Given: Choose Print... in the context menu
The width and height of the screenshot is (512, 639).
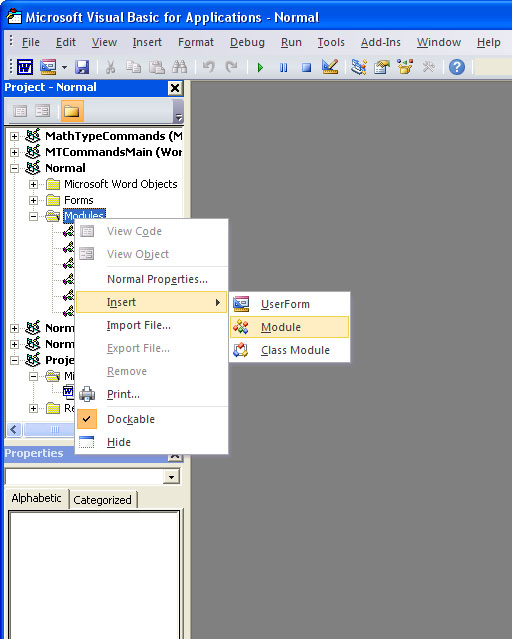Looking at the screenshot, I should point(152,394).
